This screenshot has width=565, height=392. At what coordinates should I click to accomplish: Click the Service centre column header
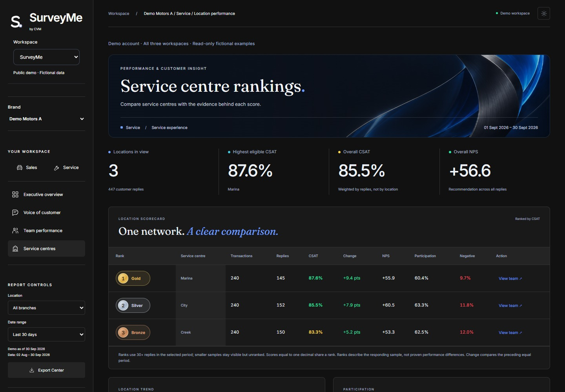pyautogui.click(x=193, y=256)
